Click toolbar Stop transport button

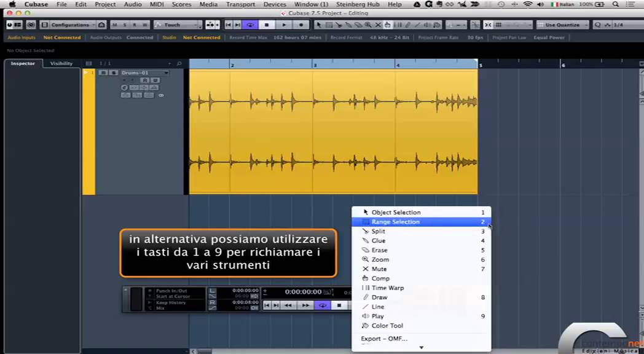267,25
